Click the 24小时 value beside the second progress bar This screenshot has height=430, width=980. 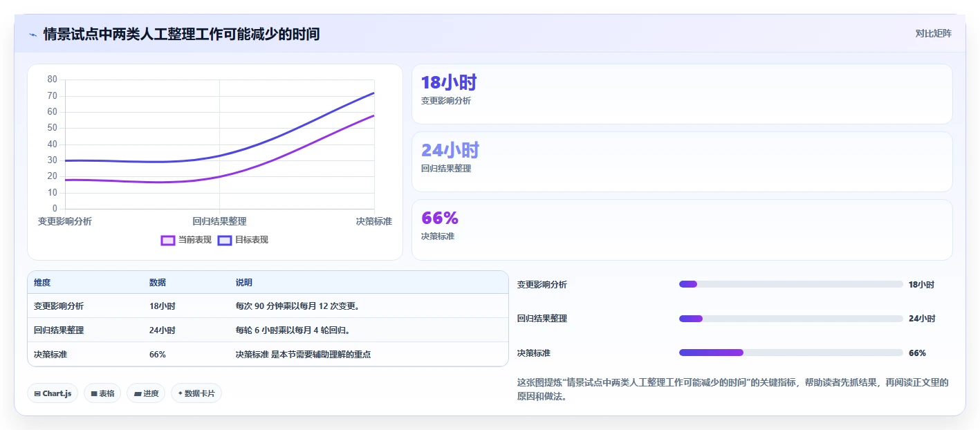922,319
